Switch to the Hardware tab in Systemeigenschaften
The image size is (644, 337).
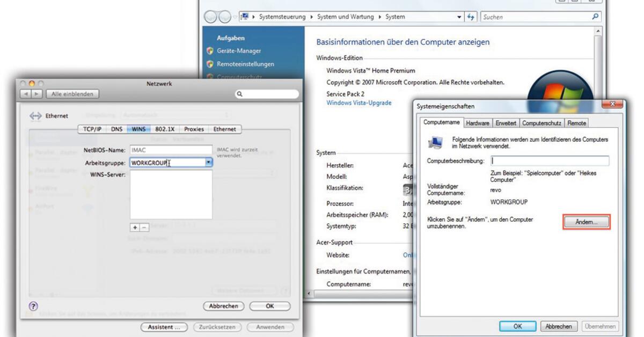tap(477, 122)
